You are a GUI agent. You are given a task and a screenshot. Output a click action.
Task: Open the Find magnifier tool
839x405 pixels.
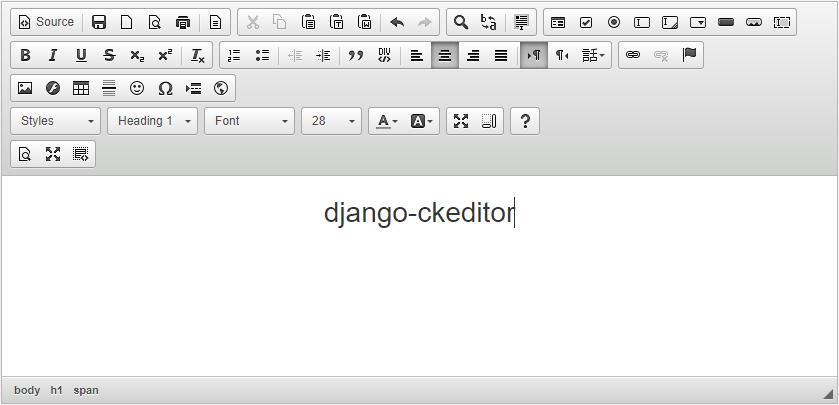pos(461,22)
